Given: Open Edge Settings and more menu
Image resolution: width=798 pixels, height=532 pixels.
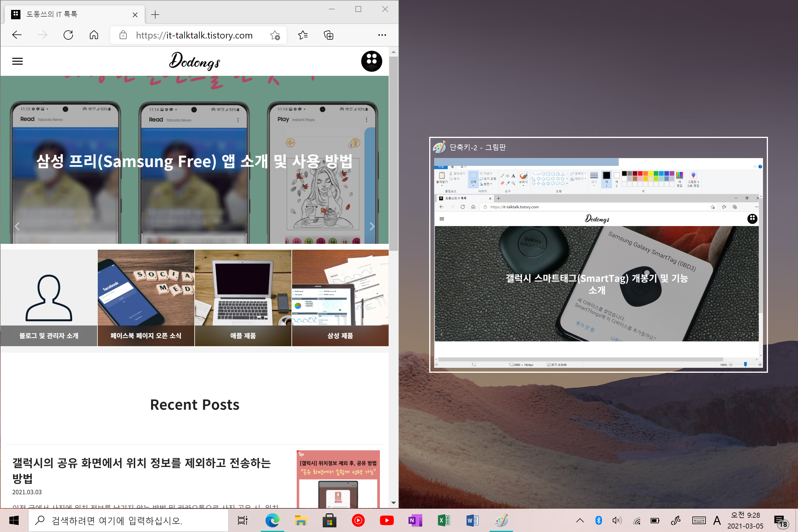Looking at the screenshot, I should click(382, 35).
